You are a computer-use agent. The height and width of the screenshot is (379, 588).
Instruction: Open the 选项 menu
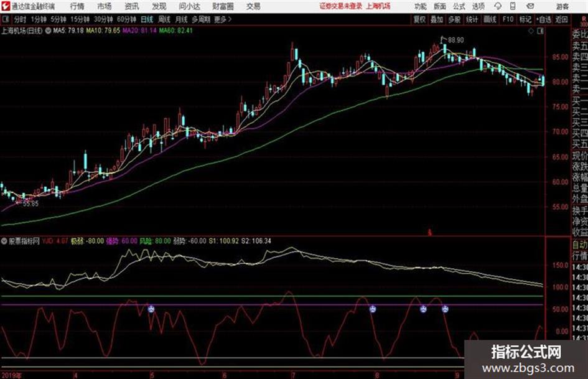[478, 6]
